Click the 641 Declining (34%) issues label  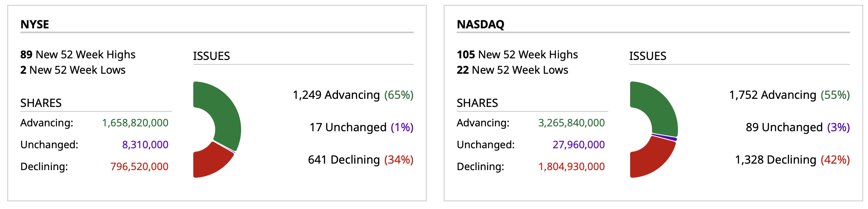361,160
